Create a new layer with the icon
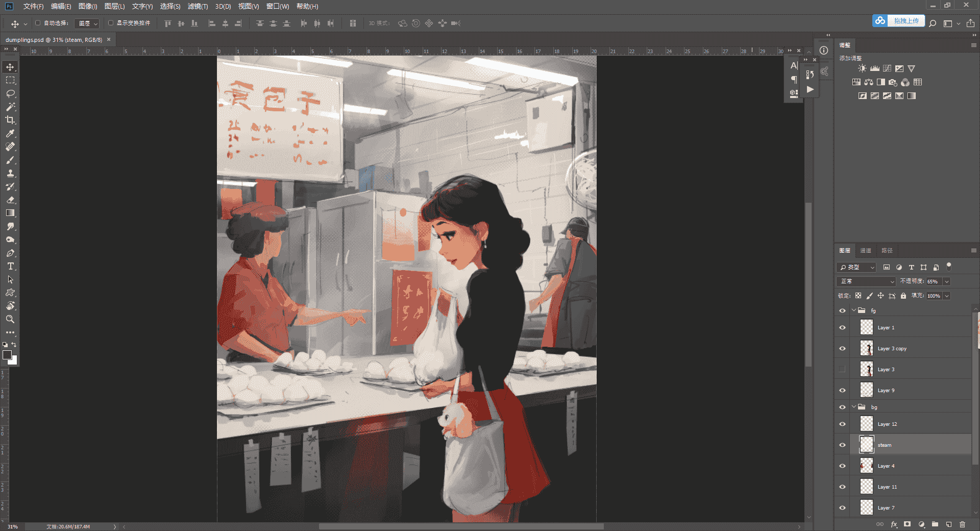 point(948,524)
